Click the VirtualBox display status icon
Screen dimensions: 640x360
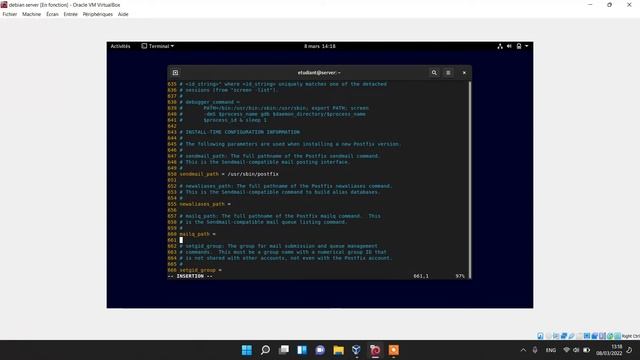pyautogui.click(x=587, y=336)
